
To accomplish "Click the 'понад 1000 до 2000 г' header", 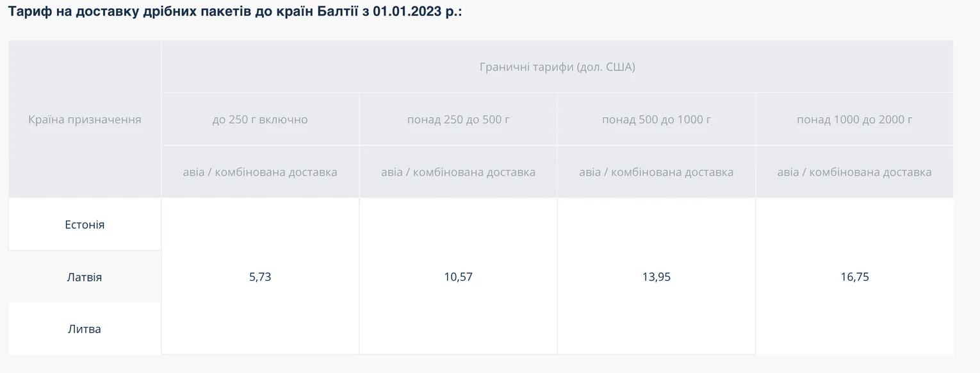I will tap(854, 119).
